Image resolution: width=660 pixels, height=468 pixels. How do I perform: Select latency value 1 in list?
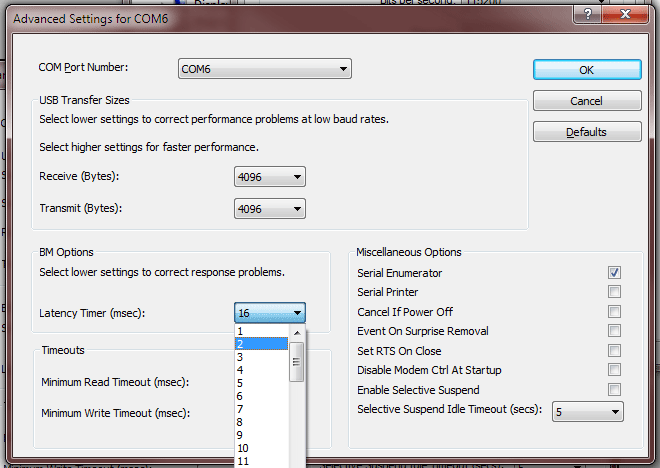[x=262, y=331]
